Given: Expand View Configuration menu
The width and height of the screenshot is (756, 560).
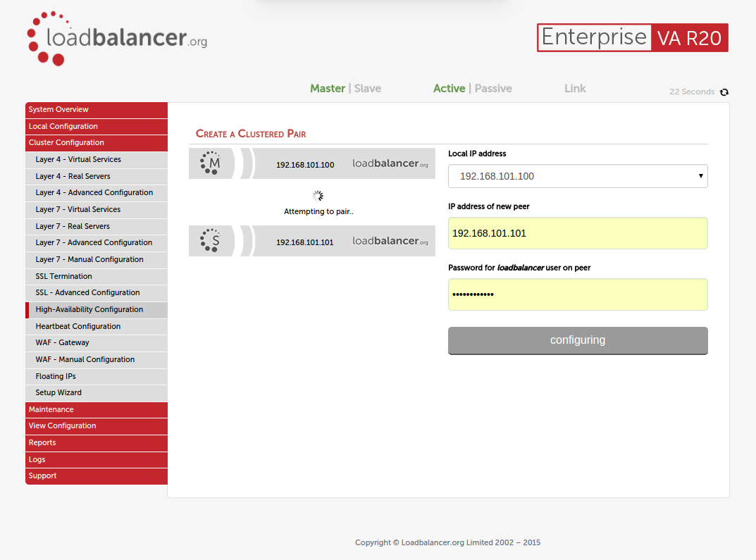Looking at the screenshot, I should pos(97,426).
